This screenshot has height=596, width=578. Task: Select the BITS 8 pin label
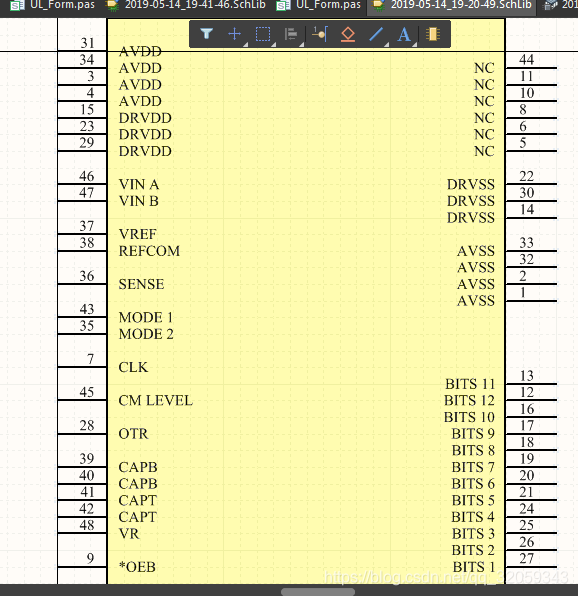(473, 450)
